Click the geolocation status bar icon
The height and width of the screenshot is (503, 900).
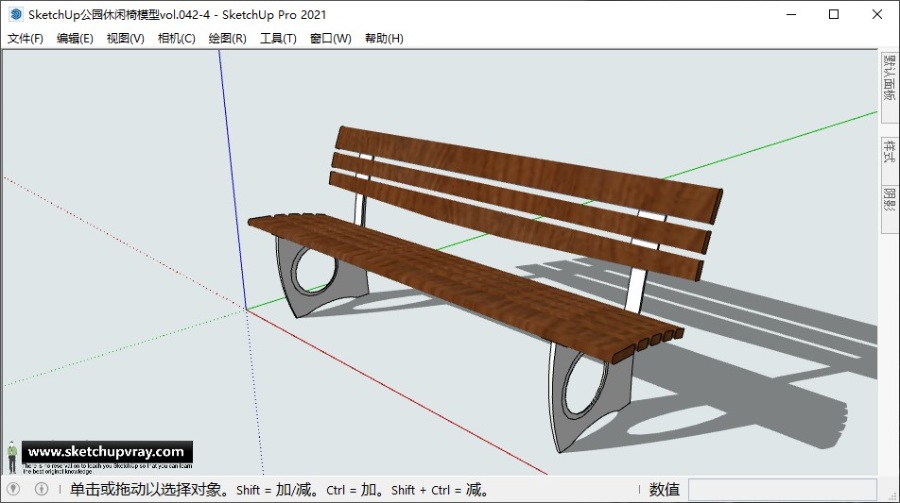pos(13,489)
